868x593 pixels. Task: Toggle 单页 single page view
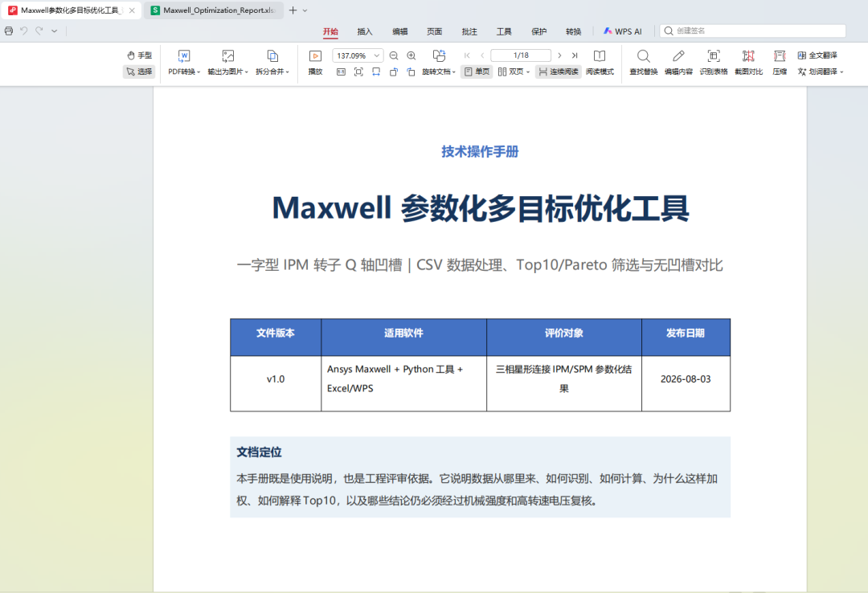[x=477, y=72]
